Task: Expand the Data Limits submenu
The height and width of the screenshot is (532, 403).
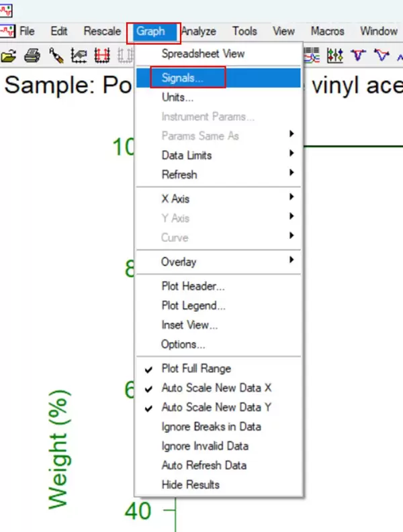Action: click(187, 155)
